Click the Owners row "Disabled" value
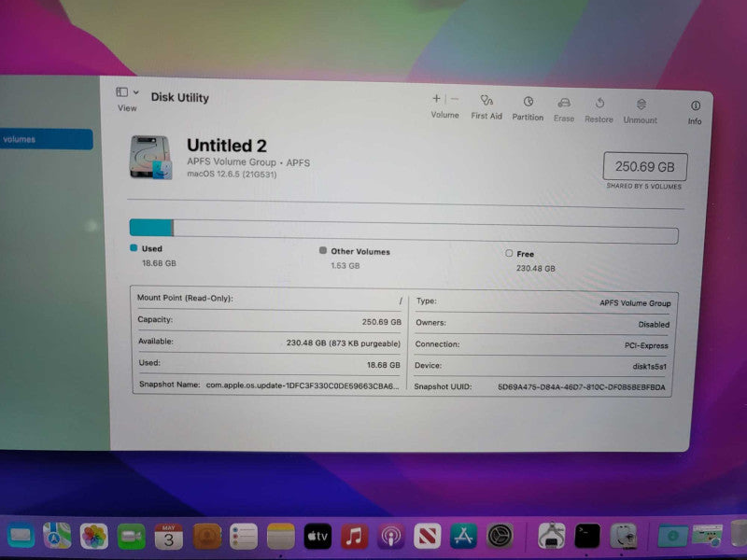This screenshot has width=747, height=560. pos(654,325)
